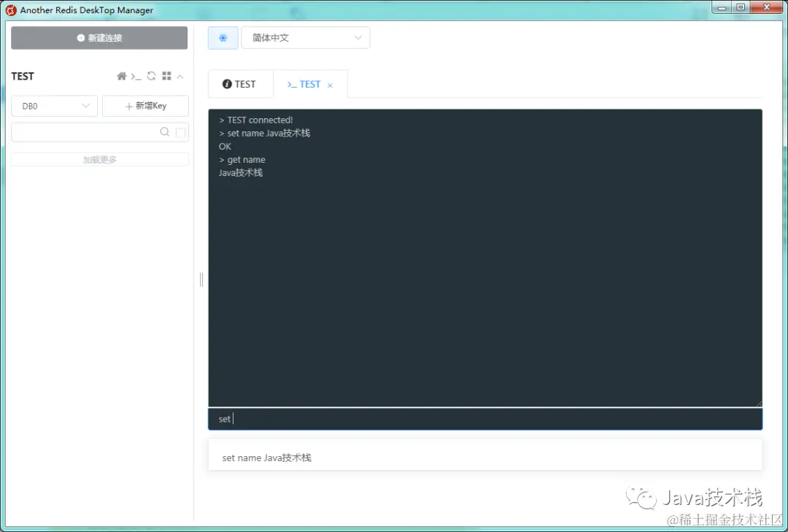
Task: Click the 'get name' line in console output
Action: (242, 160)
